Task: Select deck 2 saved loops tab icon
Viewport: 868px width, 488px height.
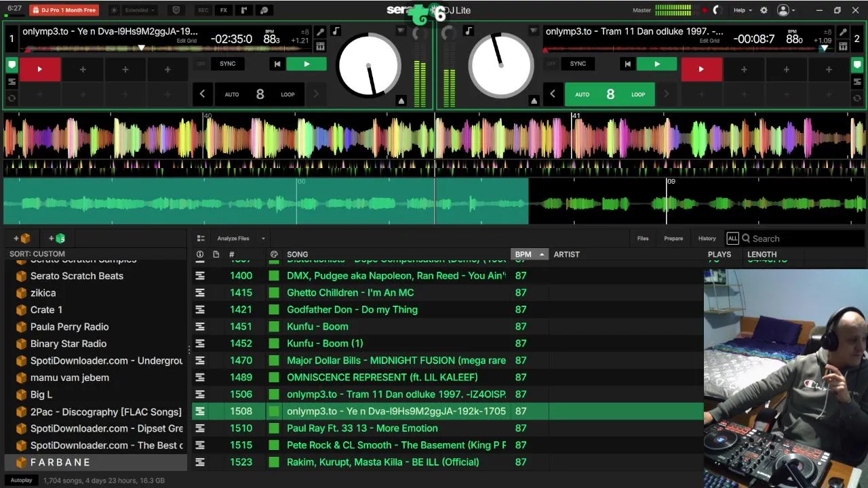Action: 857,82
